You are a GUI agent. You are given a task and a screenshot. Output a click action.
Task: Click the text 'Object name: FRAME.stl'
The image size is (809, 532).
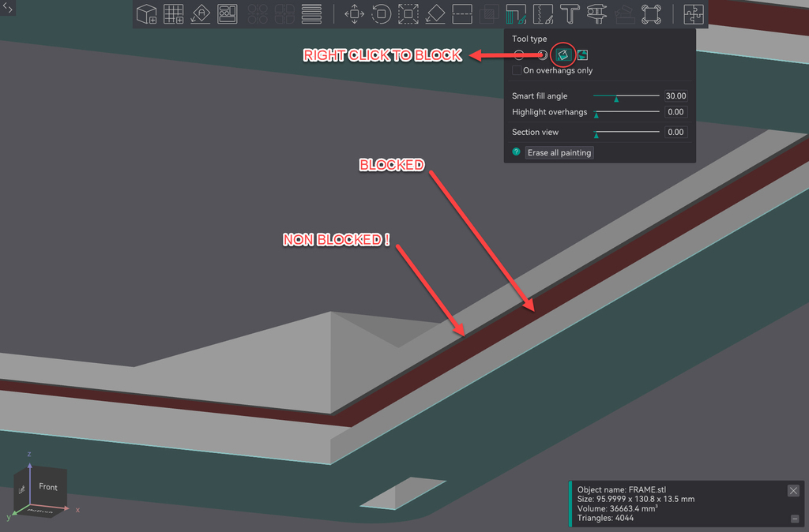tap(621, 489)
